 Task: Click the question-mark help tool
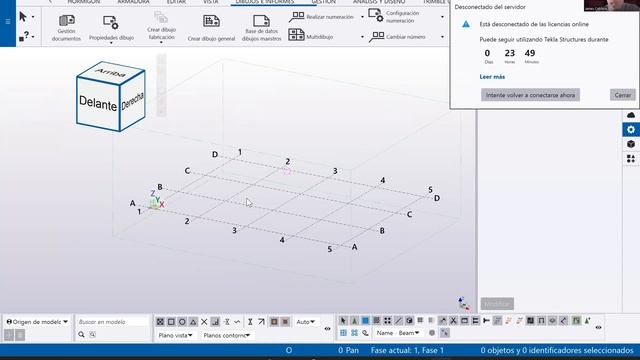point(24,36)
